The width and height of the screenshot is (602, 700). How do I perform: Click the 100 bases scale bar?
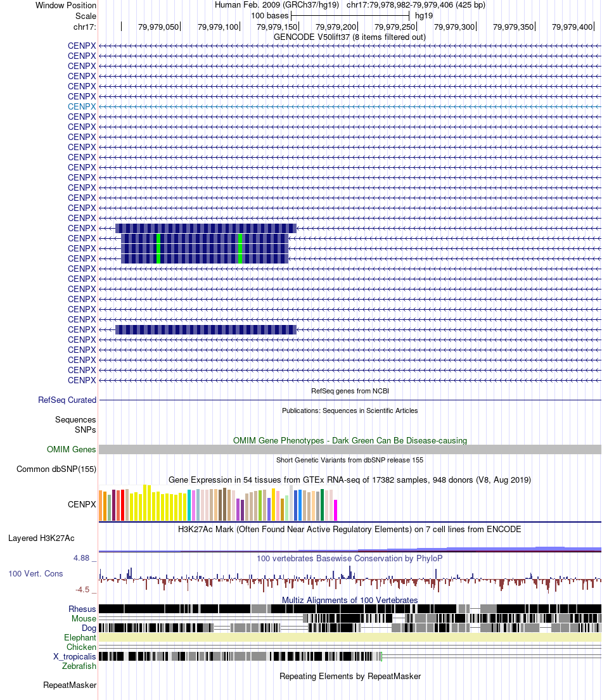click(x=350, y=16)
